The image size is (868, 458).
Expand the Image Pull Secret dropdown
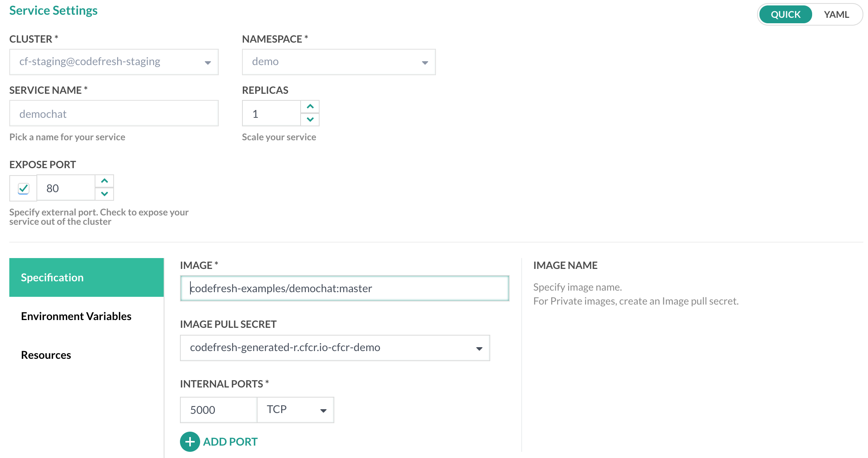point(335,348)
